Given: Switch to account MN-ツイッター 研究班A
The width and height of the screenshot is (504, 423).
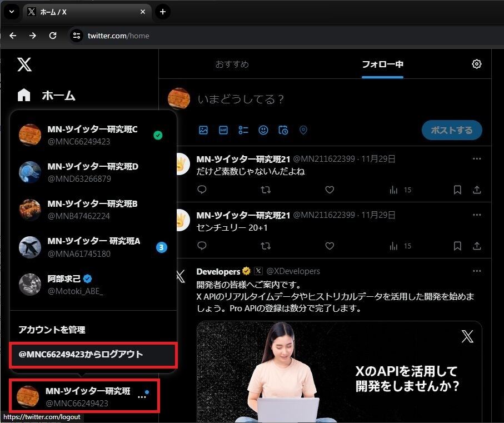Looking at the screenshot, I should click(93, 247).
